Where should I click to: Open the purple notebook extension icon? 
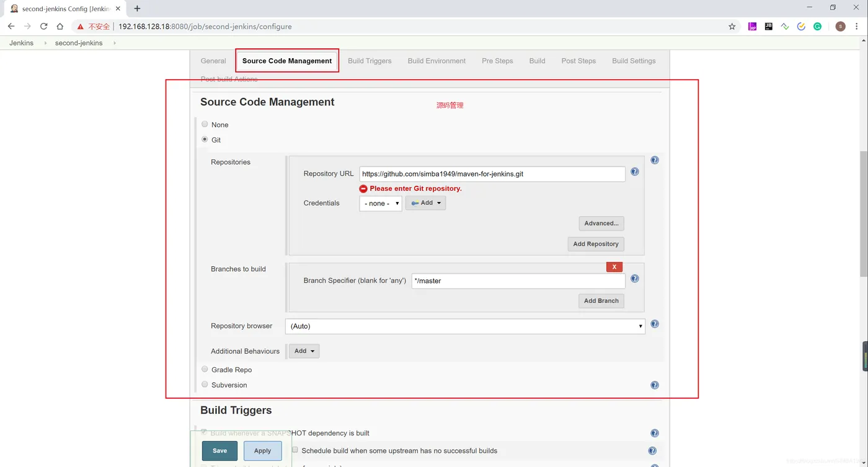(x=752, y=27)
